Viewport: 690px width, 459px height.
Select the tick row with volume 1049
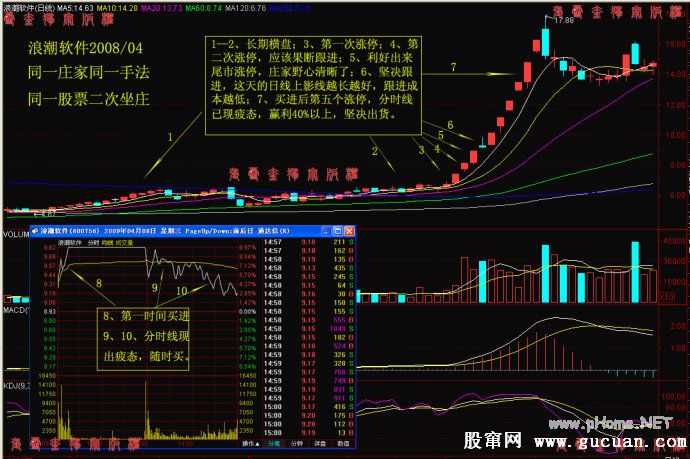click(308, 329)
